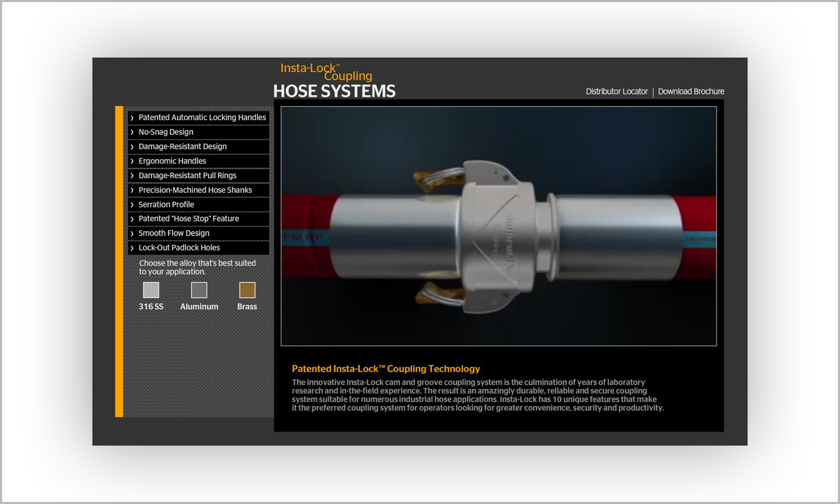Image resolution: width=840 pixels, height=504 pixels.
Task: Open Patented Automatic Locking Handles feature
Action: [x=198, y=118]
